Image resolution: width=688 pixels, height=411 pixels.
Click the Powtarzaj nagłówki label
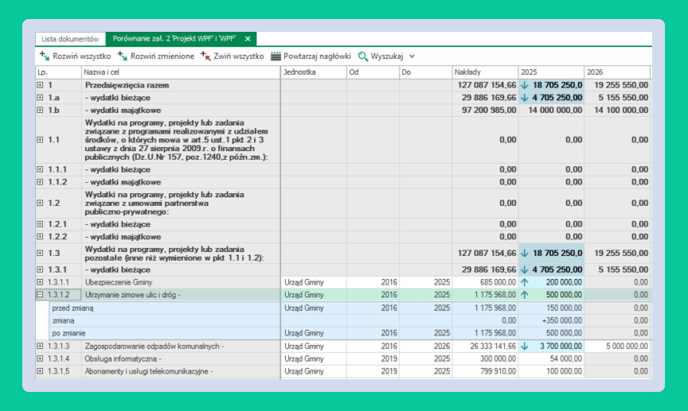click(x=317, y=56)
